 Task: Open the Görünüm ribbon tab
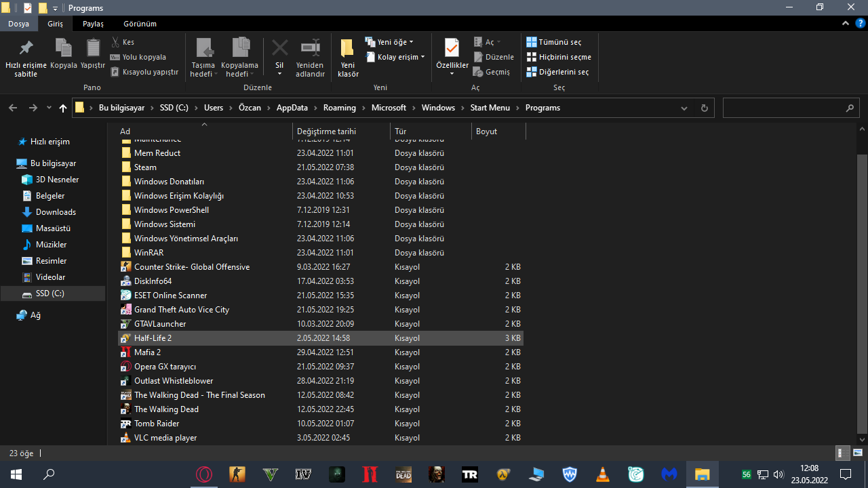click(140, 24)
